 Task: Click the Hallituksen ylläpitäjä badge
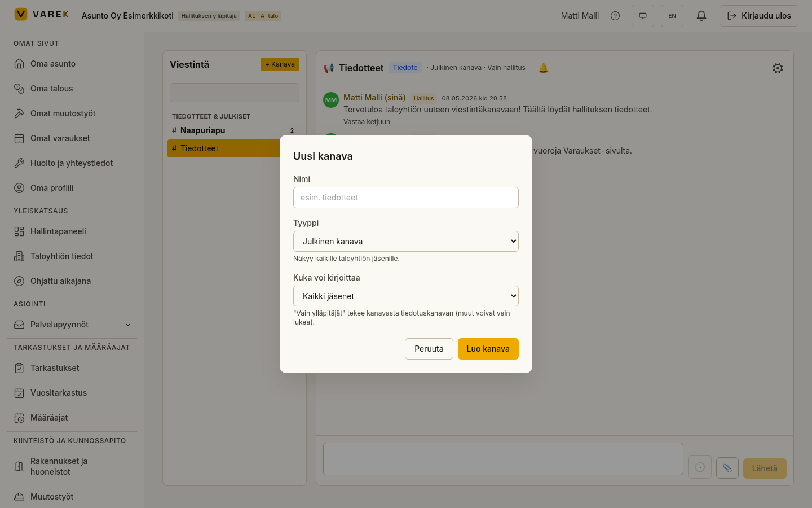click(209, 16)
